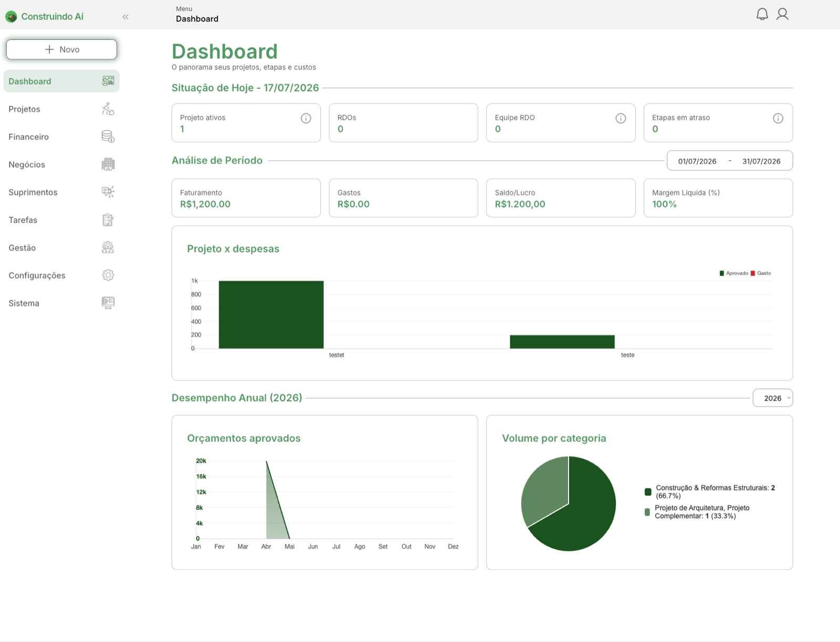Screen dimensions: 840x642
Task: Click the notification bell icon
Action: click(762, 14)
